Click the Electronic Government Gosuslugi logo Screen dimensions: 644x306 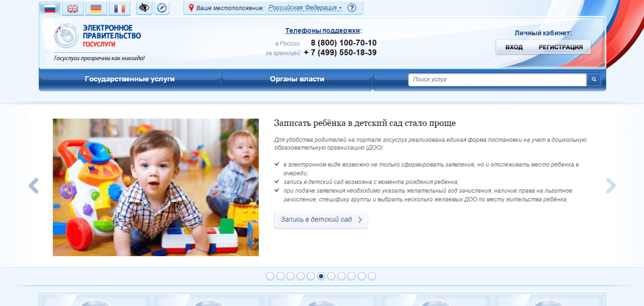click(x=98, y=36)
